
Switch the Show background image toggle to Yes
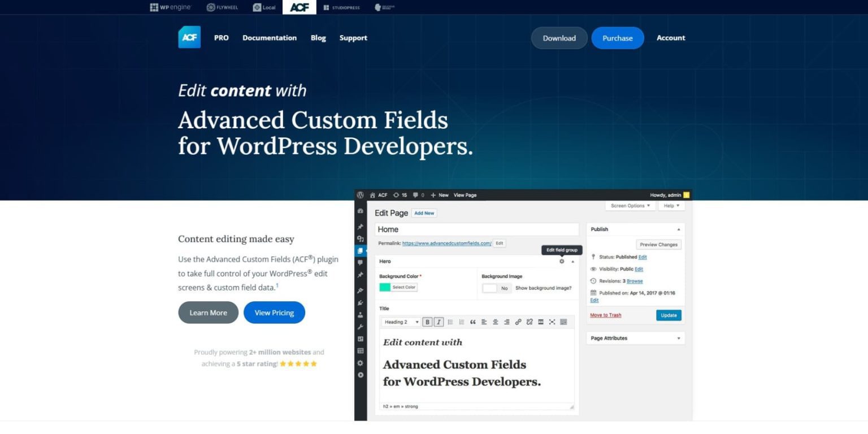[x=489, y=288]
